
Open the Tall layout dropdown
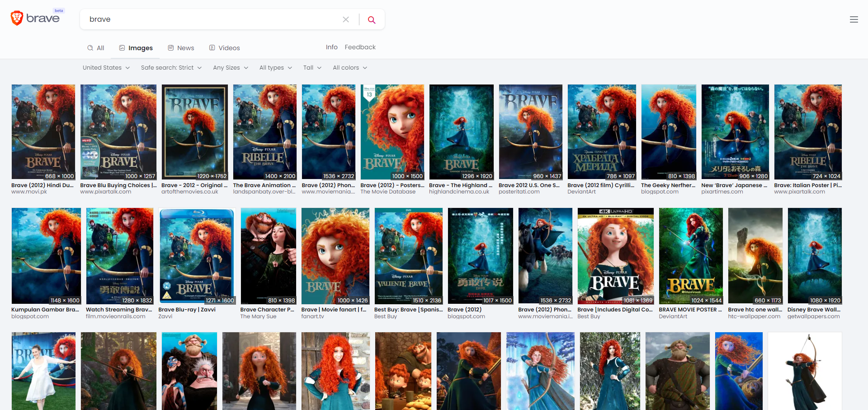[x=312, y=68]
